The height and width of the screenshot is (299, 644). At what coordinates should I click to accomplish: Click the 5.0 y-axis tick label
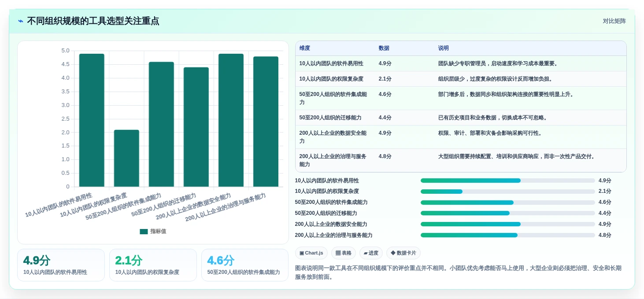point(65,51)
